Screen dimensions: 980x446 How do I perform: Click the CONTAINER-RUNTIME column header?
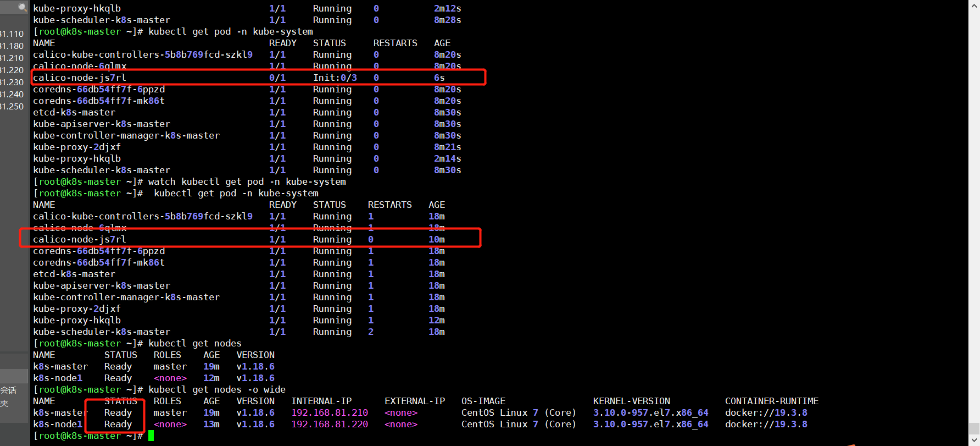tap(772, 401)
